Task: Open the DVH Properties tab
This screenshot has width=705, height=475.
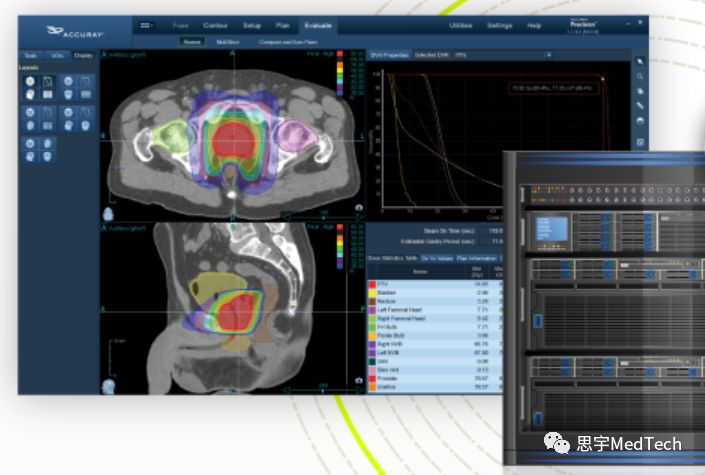Action: [x=389, y=55]
